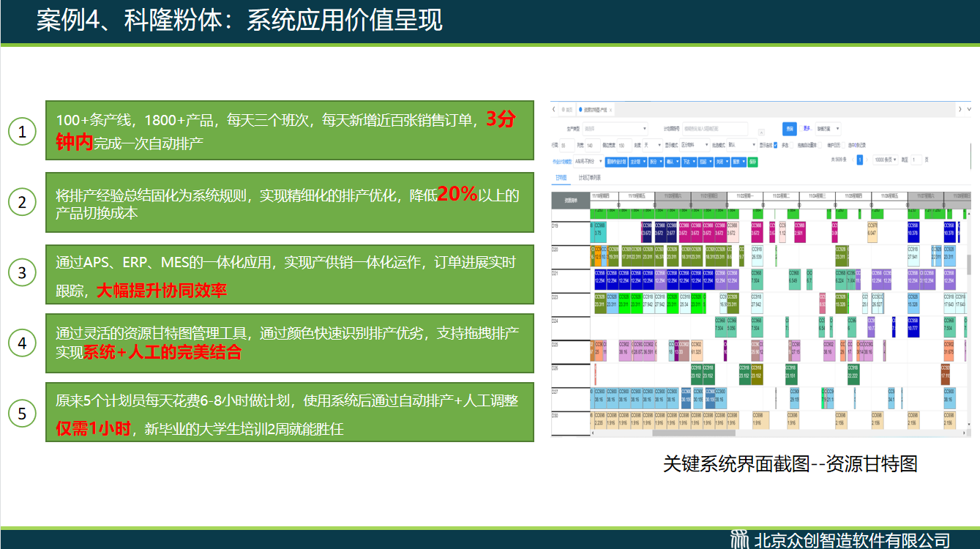Click the Gantt scrollbar left arrow

(x=593, y=433)
